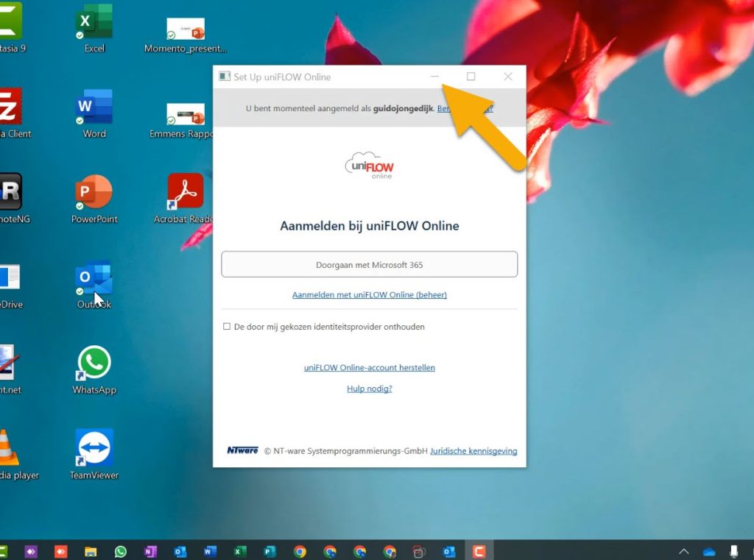Open Aanmelden met uniFLOW Online (beheer) link
Image resolution: width=754 pixels, height=560 pixels.
click(x=370, y=294)
